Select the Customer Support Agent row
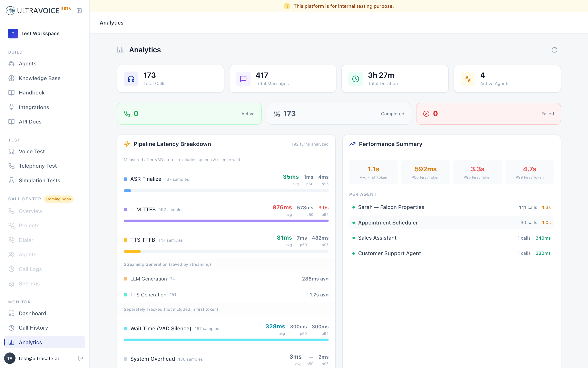The width and height of the screenshot is (588, 368). (451, 253)
